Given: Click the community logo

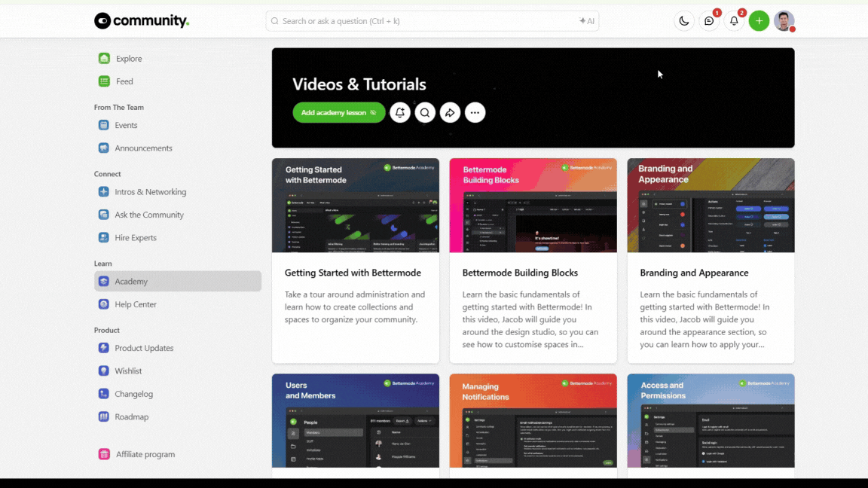Looking at the screenshot, I should coord(142,21).
